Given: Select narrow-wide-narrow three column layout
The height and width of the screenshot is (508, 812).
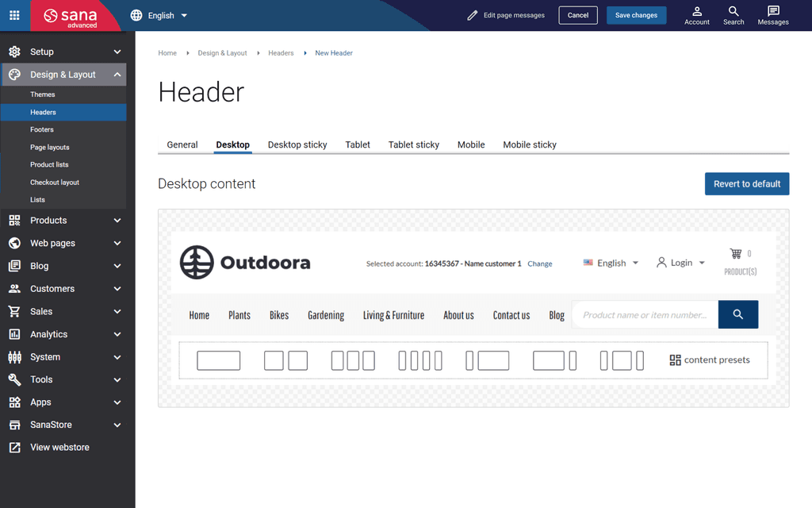Looking at the screenshot, I should (622, 360).
